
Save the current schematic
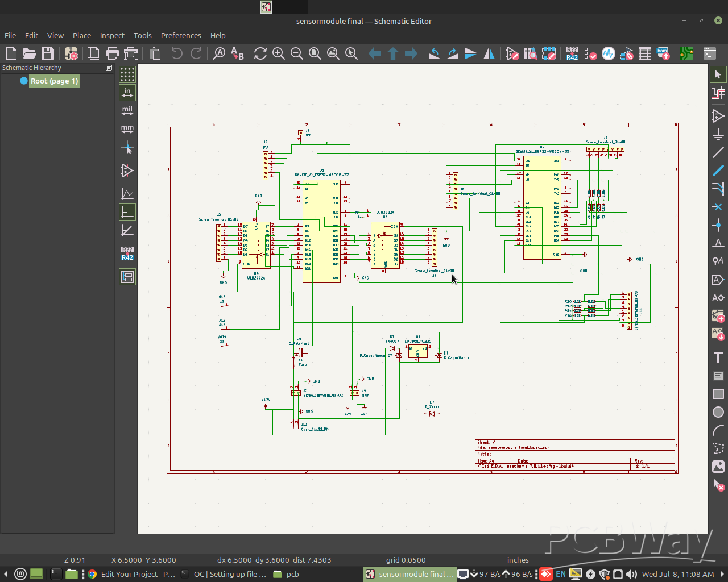pyautogui.click(x=48, y=53)
